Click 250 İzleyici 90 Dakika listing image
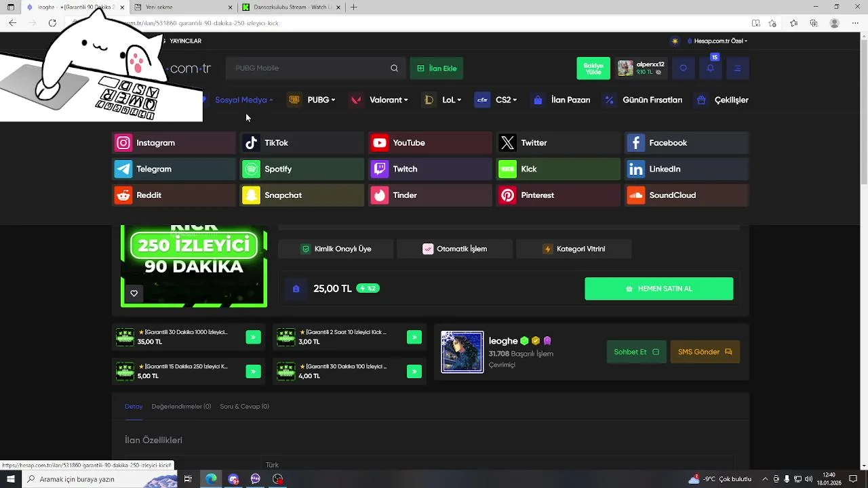 click(x=194, y=266)
